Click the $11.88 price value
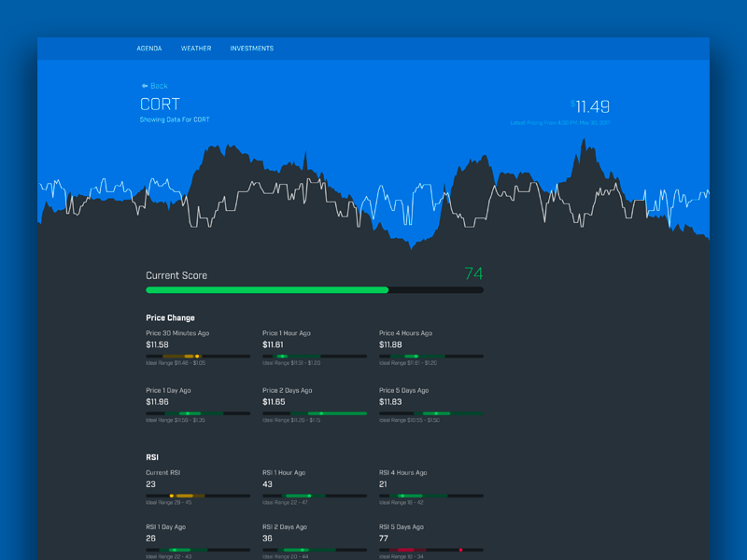This screenshot has width=747, height=560. 390,344
